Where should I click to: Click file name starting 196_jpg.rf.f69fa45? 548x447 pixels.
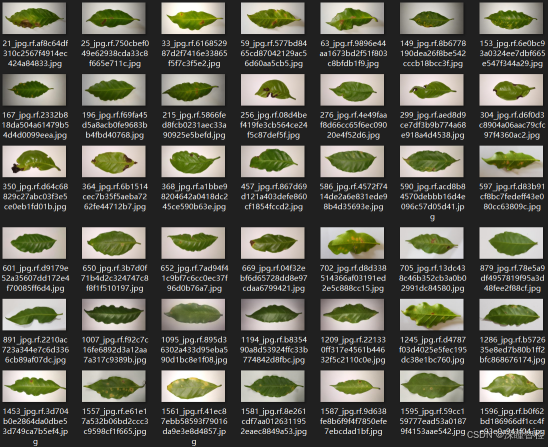(x=115, y=125)
